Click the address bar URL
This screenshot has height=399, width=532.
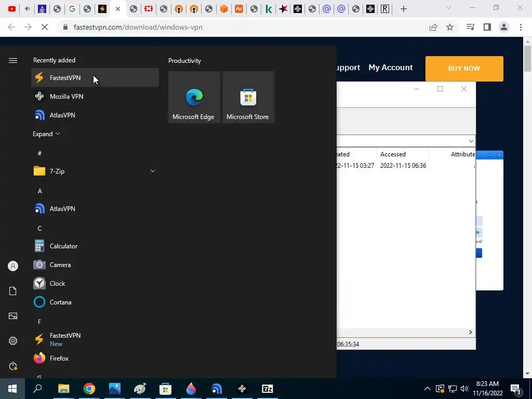coord(138,27)
